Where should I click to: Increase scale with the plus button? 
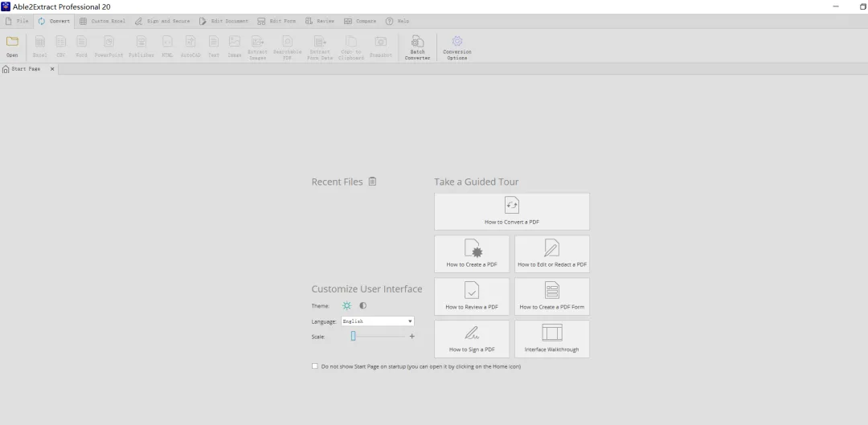[x=411, y=336]
